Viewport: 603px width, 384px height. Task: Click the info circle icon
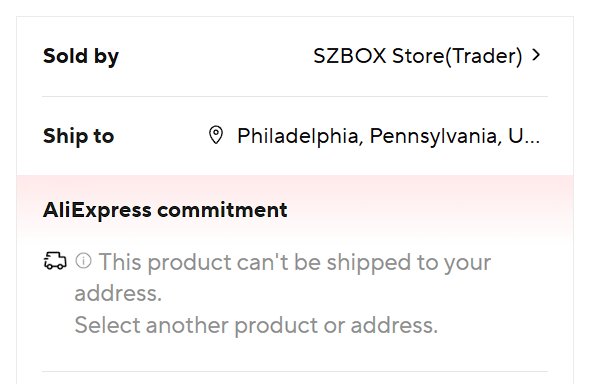coord(83,261)
